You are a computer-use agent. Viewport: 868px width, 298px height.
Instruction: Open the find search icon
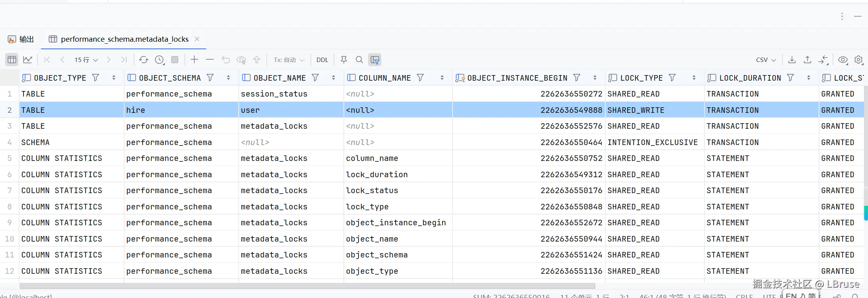point(359,60)
